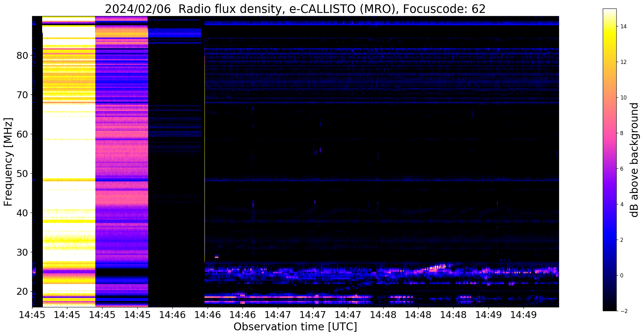Image resolution: width=644 pixels, height=336 pixels.
Task: Click the colorbar tick value '14'
Action: pyautogui.click(x=623, y=26)
